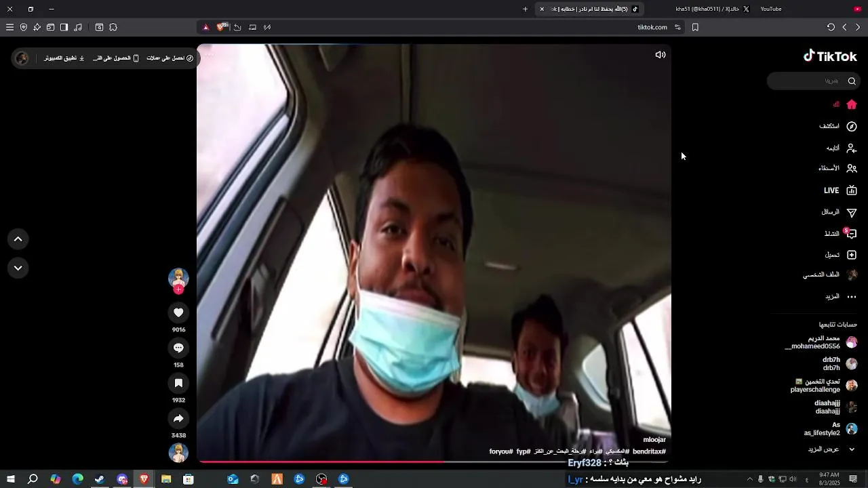Bookmark this page with the bookmark icon
868x488 pixels.
click(x=695, y=27)
